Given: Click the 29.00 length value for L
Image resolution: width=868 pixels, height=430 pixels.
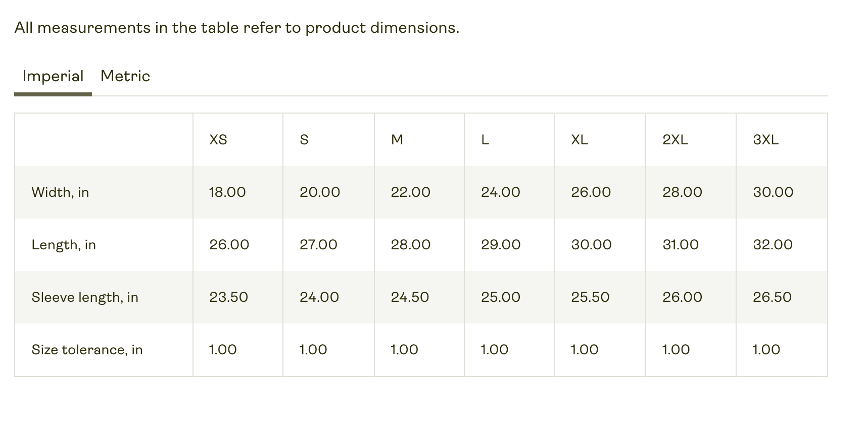Looking at the screenshot, I should coord(501,245).
